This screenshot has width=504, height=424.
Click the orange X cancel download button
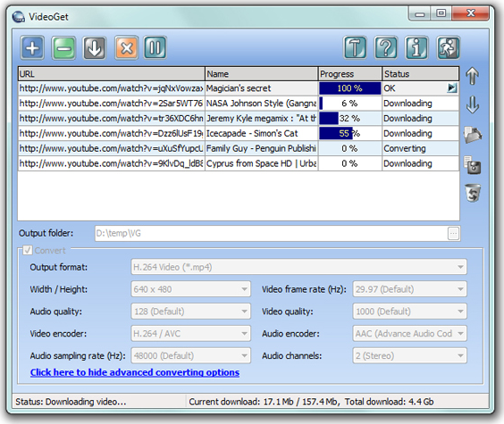[126, 48]
